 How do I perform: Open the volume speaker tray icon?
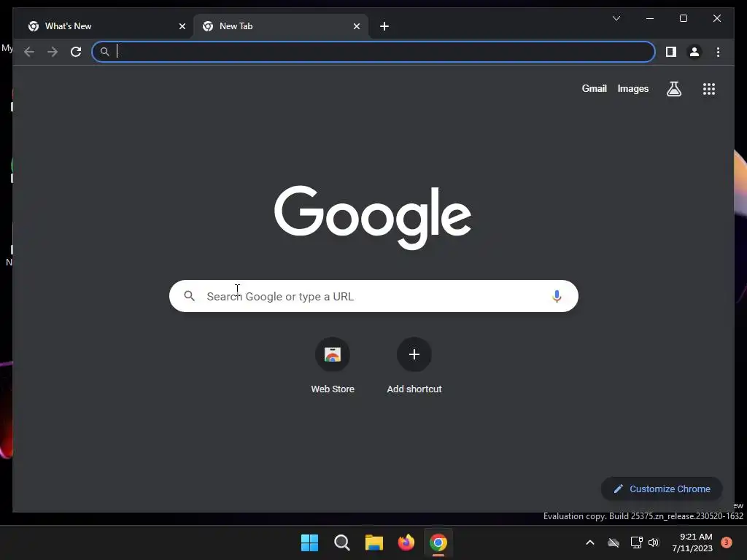[654, 542]
